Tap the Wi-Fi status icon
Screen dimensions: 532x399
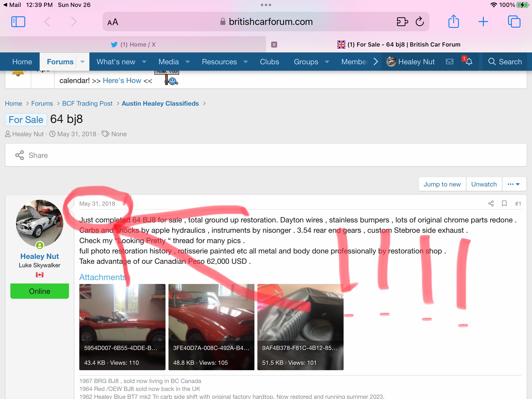pyautogui.click(x=494, y=5)
